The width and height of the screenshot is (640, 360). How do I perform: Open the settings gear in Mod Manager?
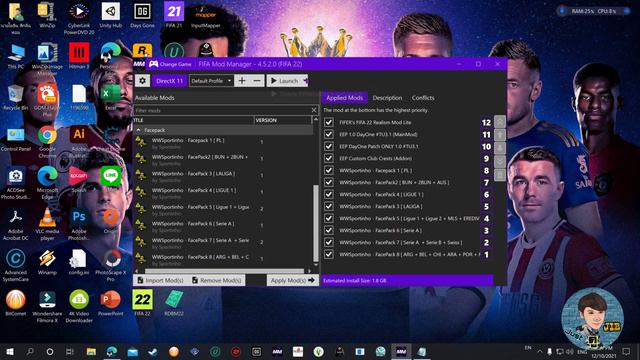pyautogui.click(x=142, y=81)
